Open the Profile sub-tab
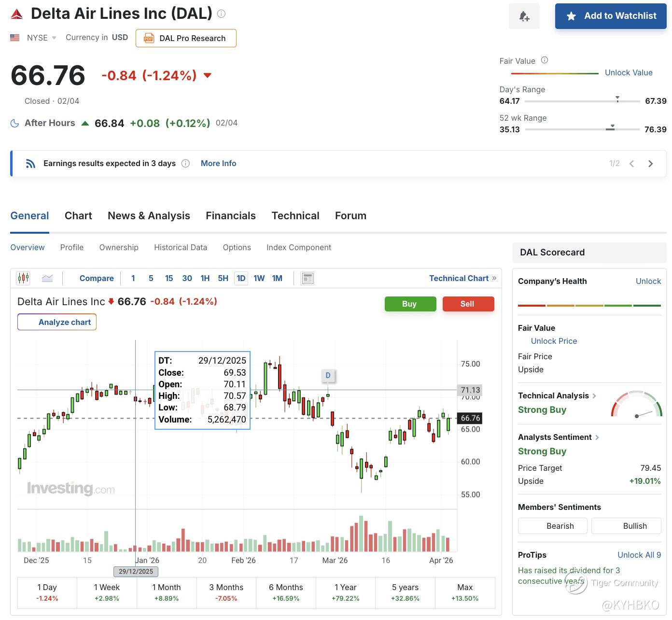The image size is (672, 620). click(72, 247)
